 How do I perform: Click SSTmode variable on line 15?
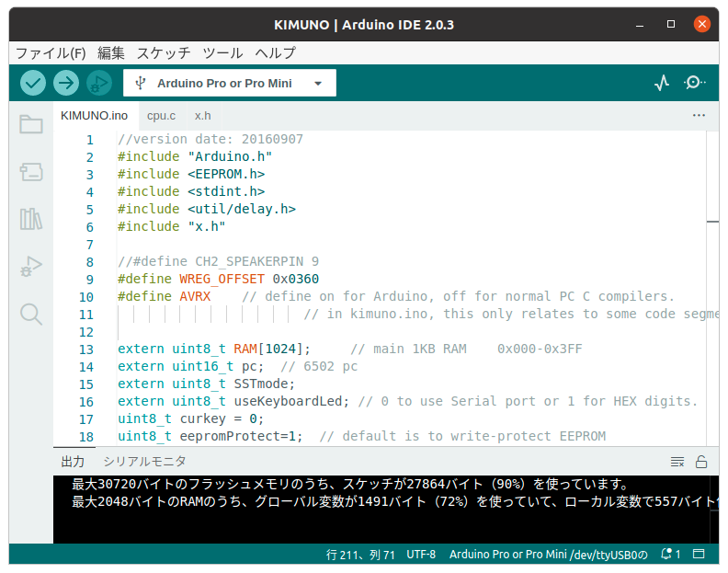[x=261, y=384]
